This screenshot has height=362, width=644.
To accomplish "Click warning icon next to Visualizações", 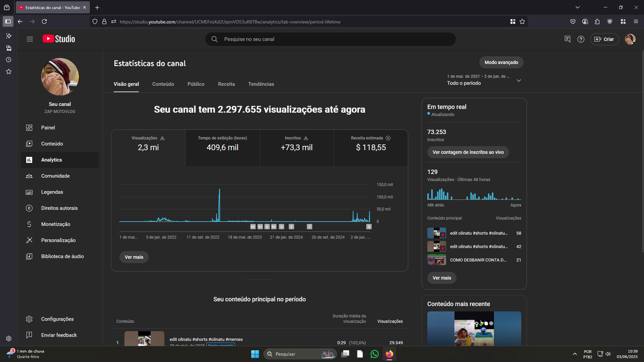I will [x=162, y=138].
